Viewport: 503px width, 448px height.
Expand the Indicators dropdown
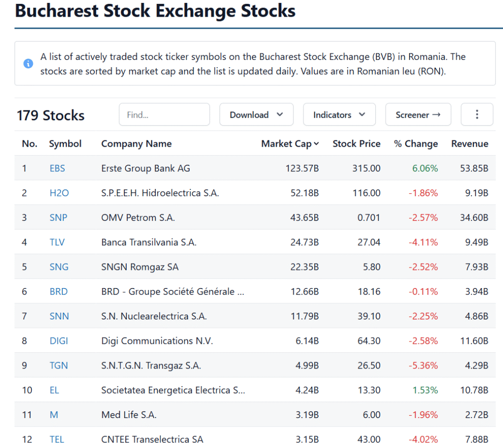[x=339, y=114]
